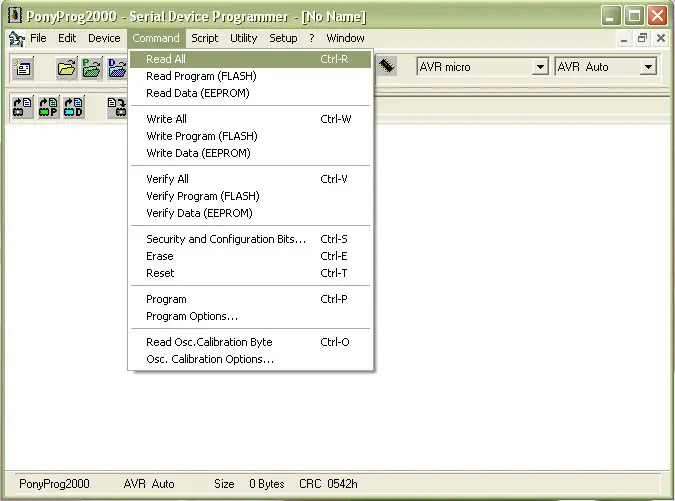
Task: Open Program Options dialog
Action: (251, 316)
